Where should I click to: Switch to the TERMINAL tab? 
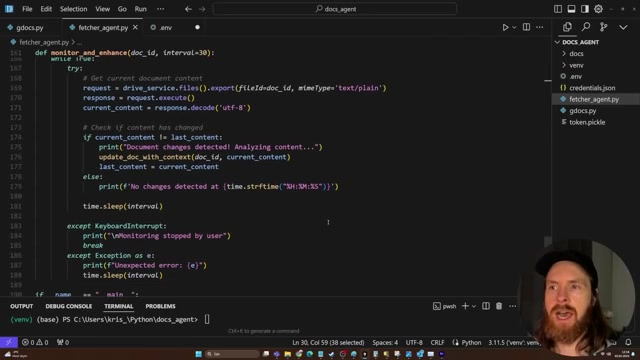click(x=118, y=306)
